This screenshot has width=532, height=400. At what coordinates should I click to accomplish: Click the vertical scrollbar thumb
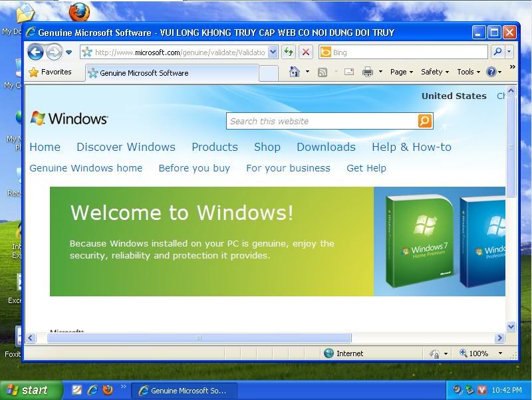click(511, 146)
